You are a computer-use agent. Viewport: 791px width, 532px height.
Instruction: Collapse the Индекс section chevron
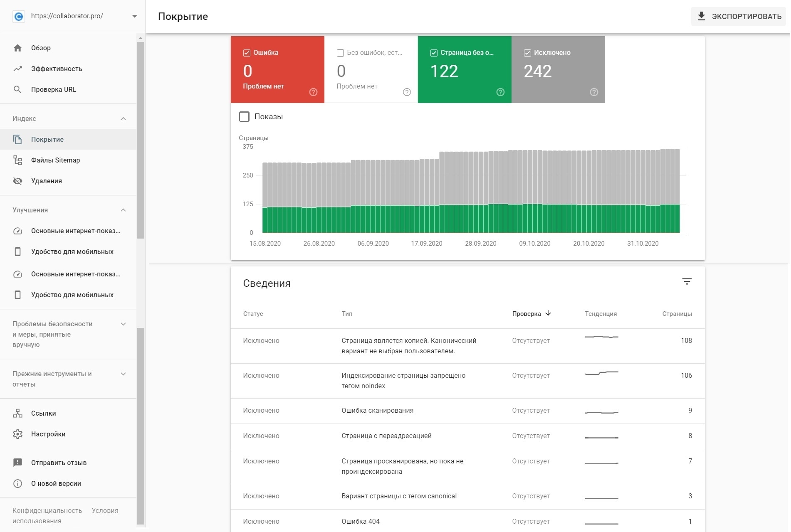[x=123, y=118]
